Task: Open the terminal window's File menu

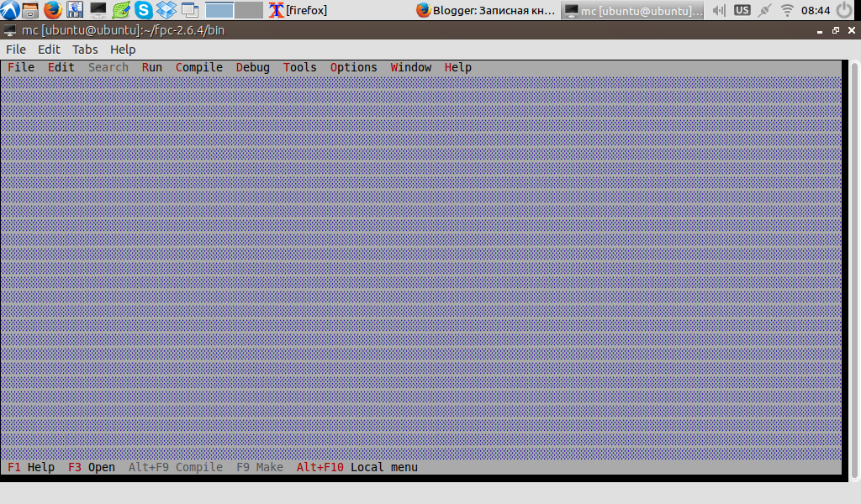Action: [x=16, y=50]
